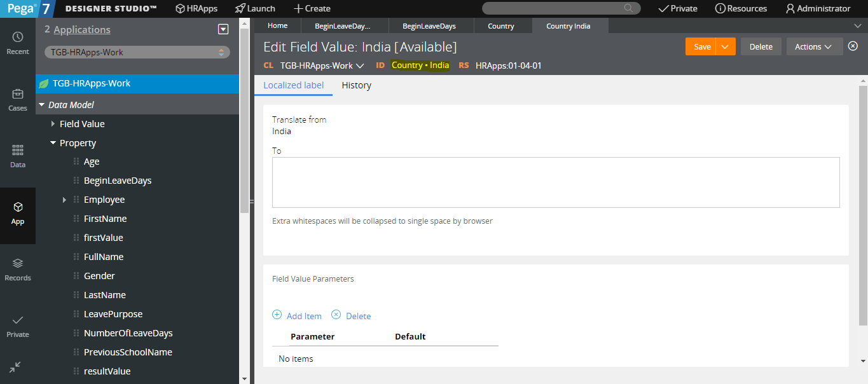
Task: Select the History tab
Action: point(356,85)
